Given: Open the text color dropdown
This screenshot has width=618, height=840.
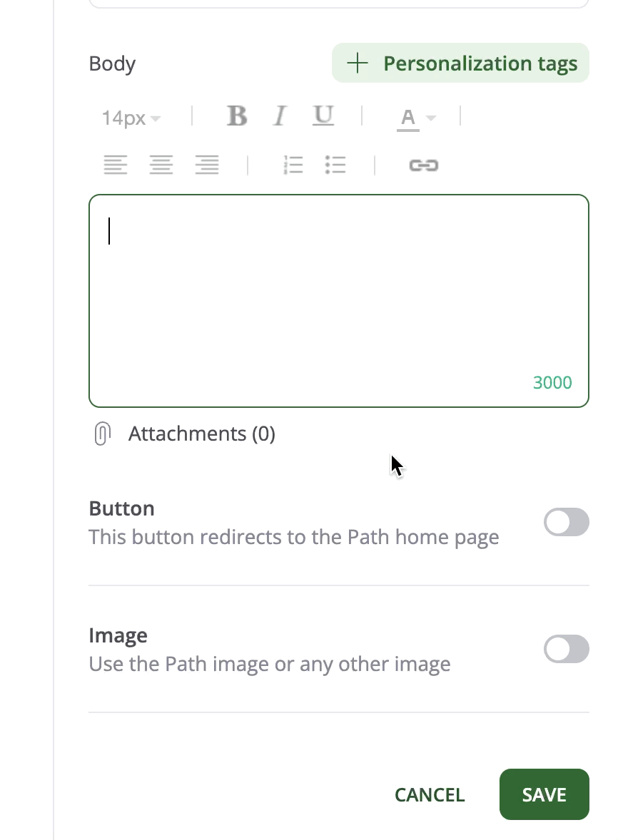Looking at the screenshot, I should pyautogui.click(x=417, y=118).
